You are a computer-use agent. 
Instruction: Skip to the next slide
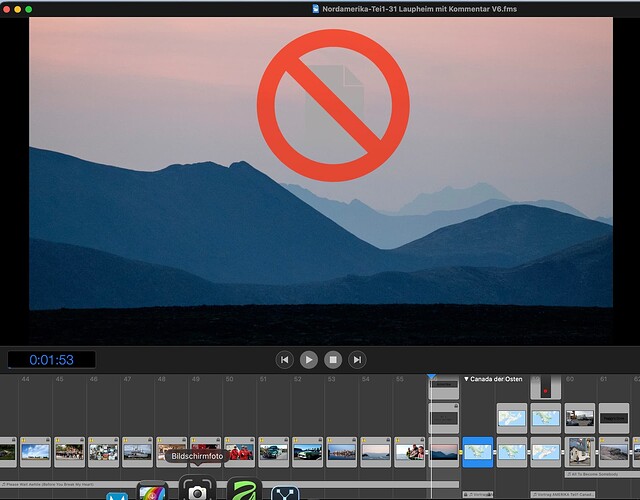coord(357,360)
